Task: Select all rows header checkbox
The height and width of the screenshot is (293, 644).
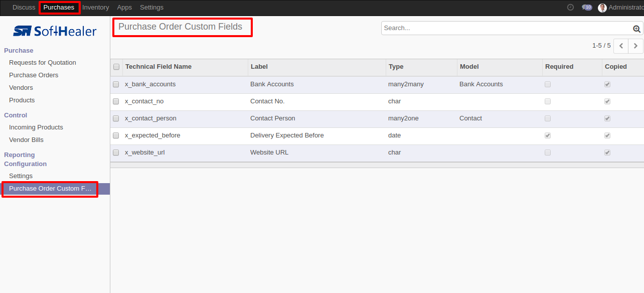Action: (116, 67)
